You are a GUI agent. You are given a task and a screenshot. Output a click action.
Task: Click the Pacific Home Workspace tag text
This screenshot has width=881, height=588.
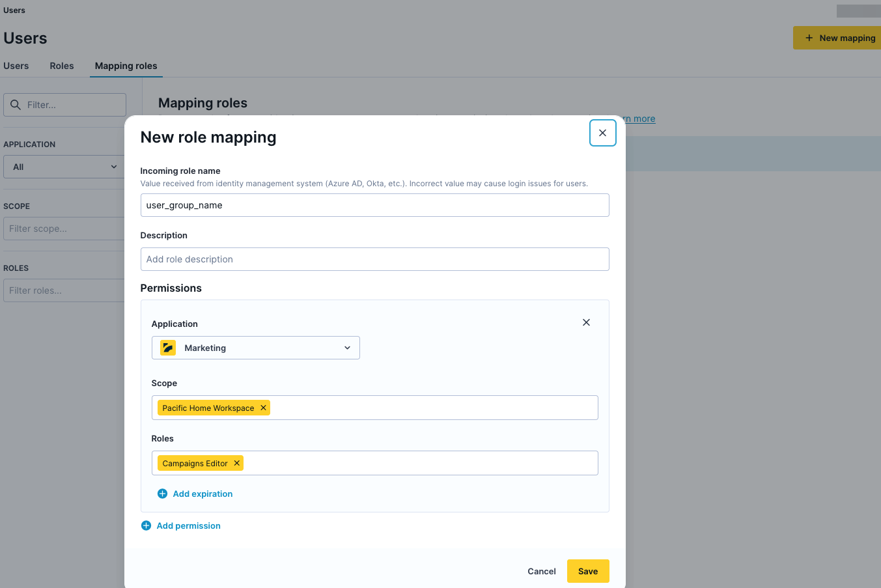coord(208,408)
